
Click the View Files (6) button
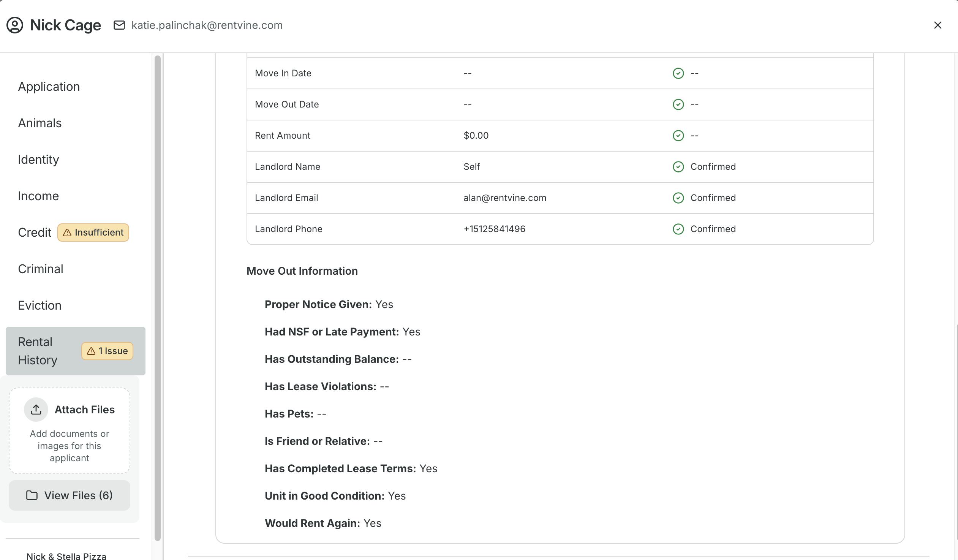(x=70, y=495)
